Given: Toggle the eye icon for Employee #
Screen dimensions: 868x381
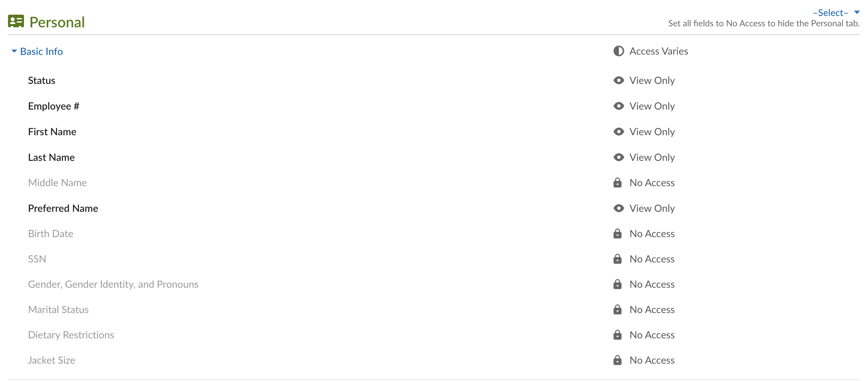Looking at the screenshot, I should (x=618, y=106).
